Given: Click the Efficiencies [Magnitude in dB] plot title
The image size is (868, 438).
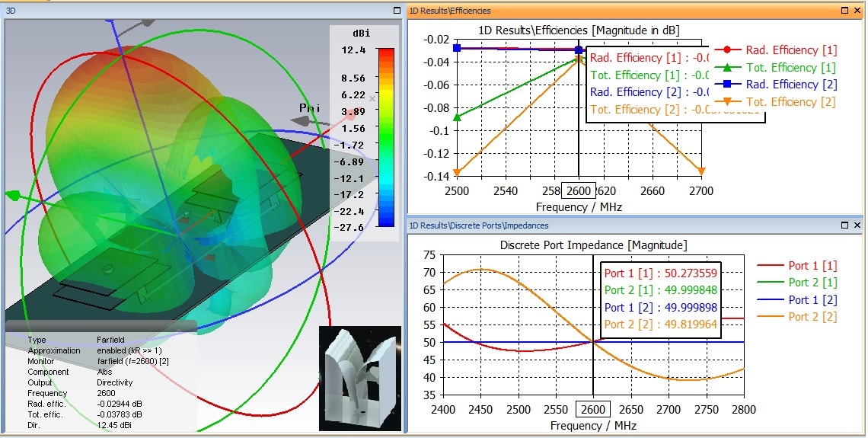Looking at the screenshot, I should coord(579,30).
